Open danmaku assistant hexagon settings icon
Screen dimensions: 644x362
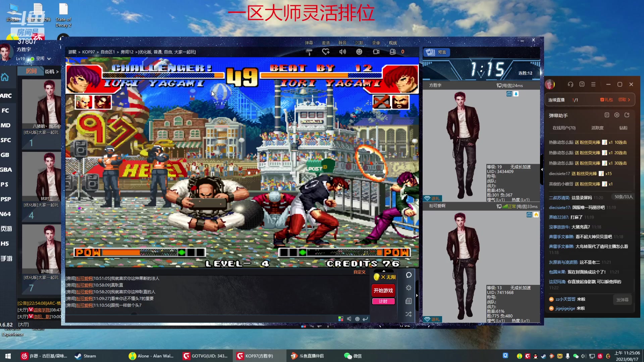617,115
